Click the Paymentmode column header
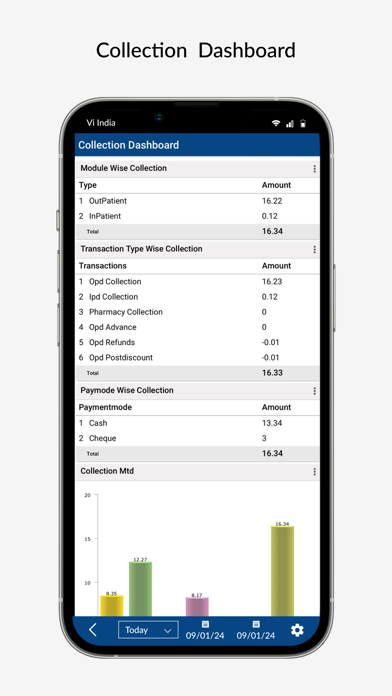392x696 pixels. coord(105,407)
